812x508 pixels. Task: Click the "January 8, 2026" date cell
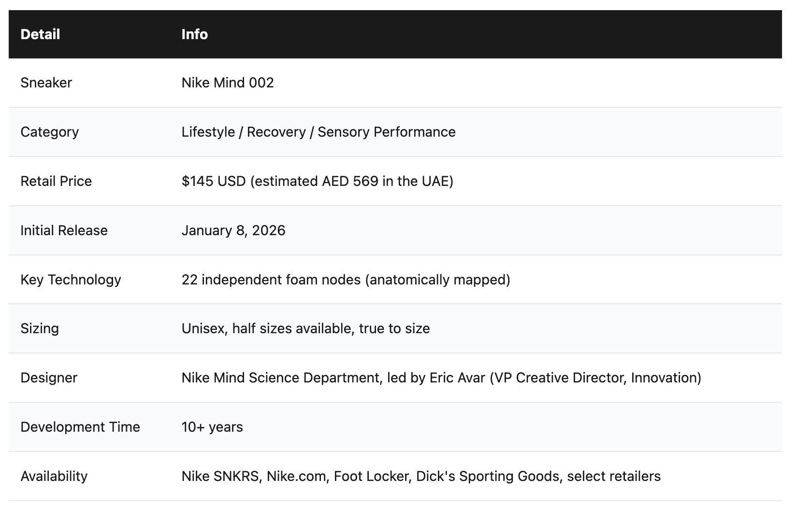233,230
